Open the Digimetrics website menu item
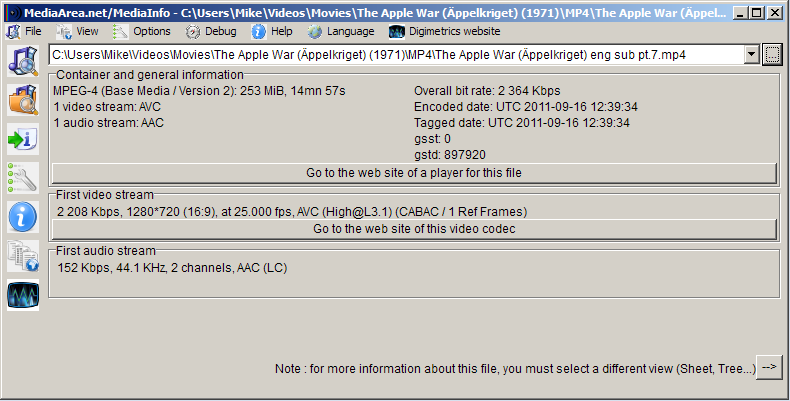Screen dimensions: 790x401 pos(445,31)
